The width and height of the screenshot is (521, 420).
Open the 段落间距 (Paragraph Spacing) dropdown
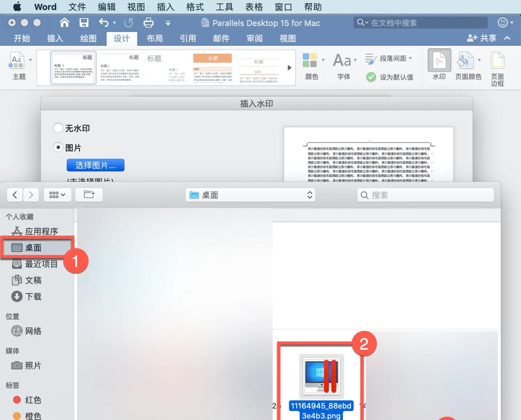[x=390, y=58]
